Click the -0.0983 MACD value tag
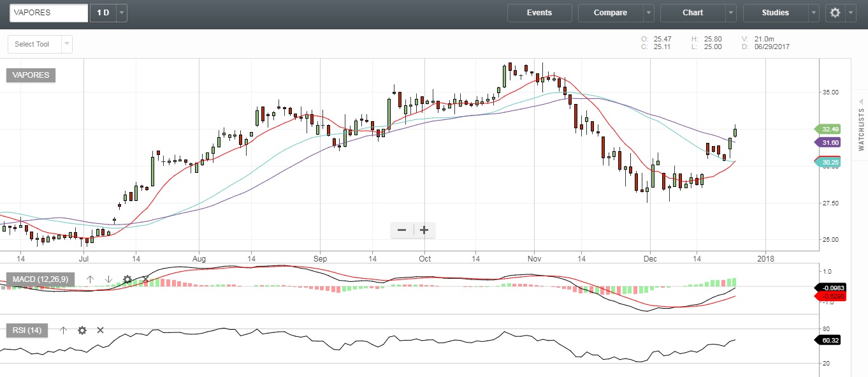Screen dimensions: 868x377 [x=830, y=288]
